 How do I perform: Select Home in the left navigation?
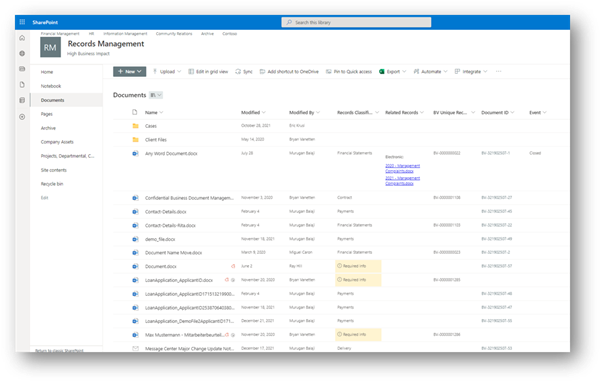[47, 72]
